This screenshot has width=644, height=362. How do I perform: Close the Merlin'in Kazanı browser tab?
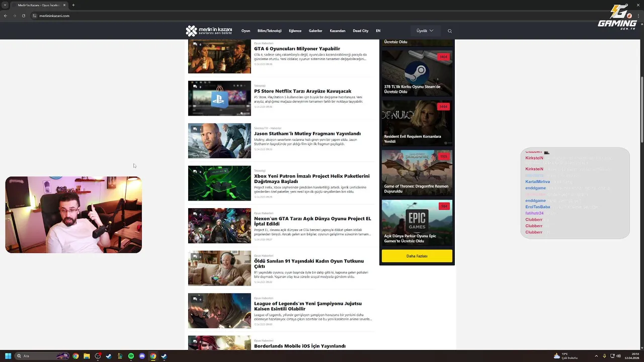click(x=64, y=5)
